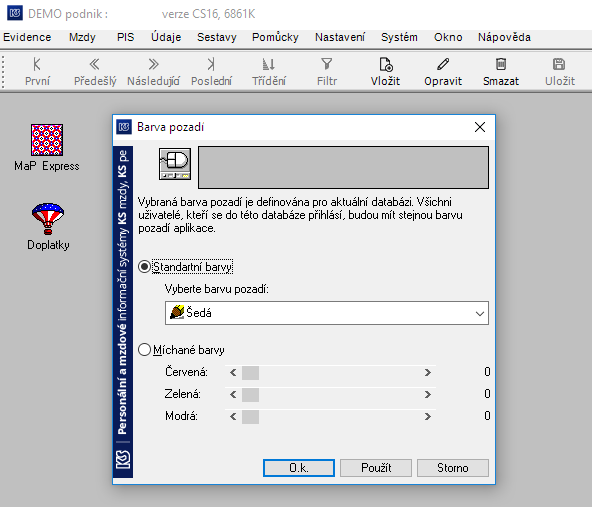The width and height of the screenshot is (592, 507).
Task: Click the Červená slider thumb
Action: pos(250,373)
